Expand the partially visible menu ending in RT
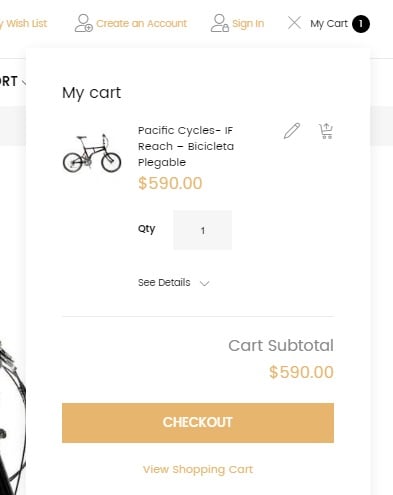Screen dimensions: 393x495 12,81
